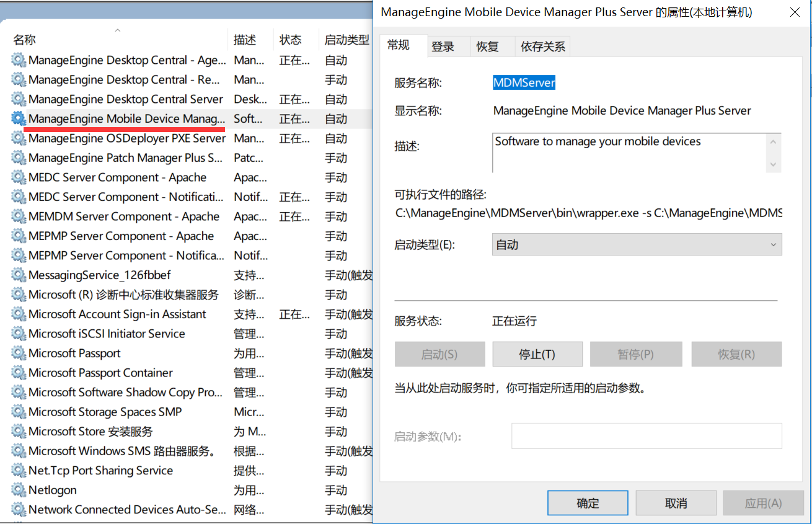Screen dimensions: 812x524
Task: Select the Microsoft Storage Spaces SMP name
Action: (105, 412)
